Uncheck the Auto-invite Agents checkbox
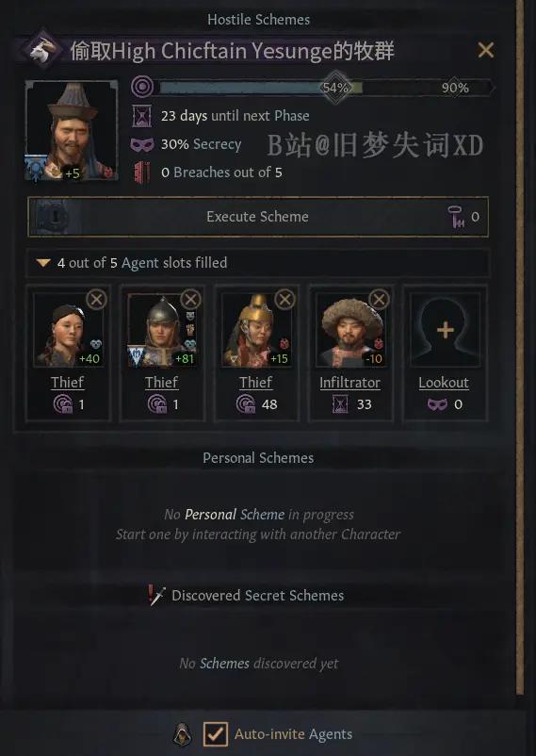536x756 pixels. click(215, 734)
